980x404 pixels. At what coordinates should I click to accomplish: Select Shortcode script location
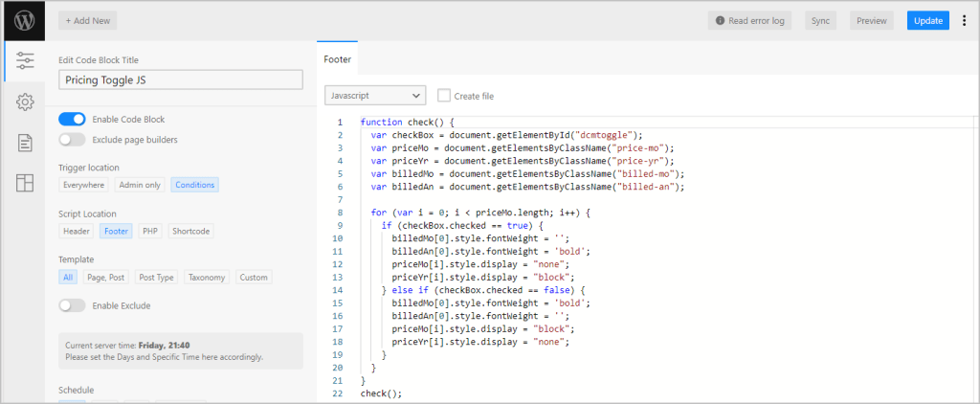[190, 231]
